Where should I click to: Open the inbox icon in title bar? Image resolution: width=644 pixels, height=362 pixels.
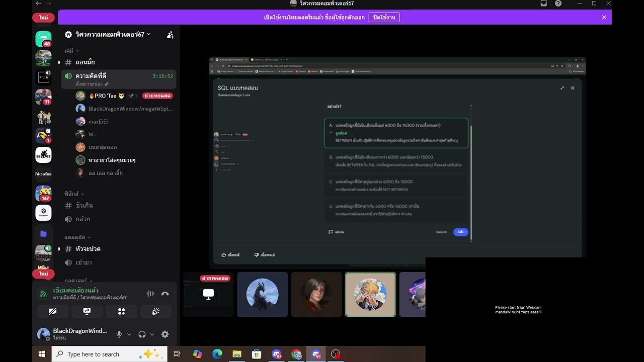(544, 4)
